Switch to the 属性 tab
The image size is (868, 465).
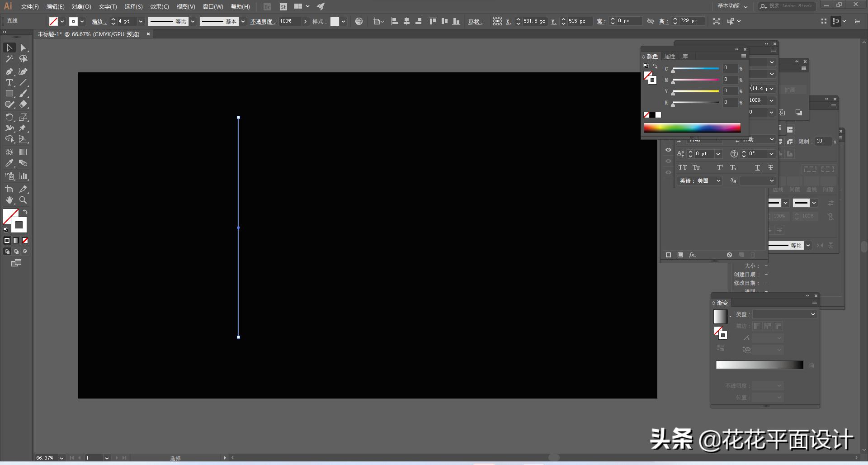(670, 56)
